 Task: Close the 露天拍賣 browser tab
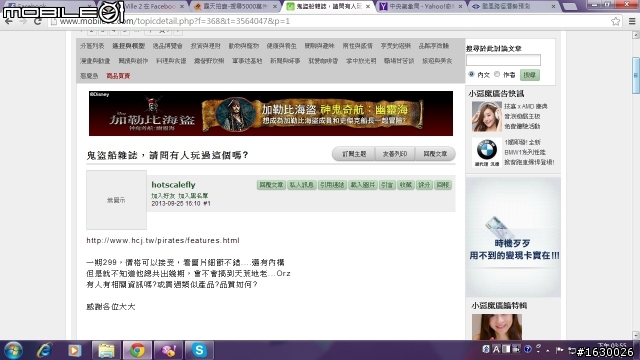point(274,7)
